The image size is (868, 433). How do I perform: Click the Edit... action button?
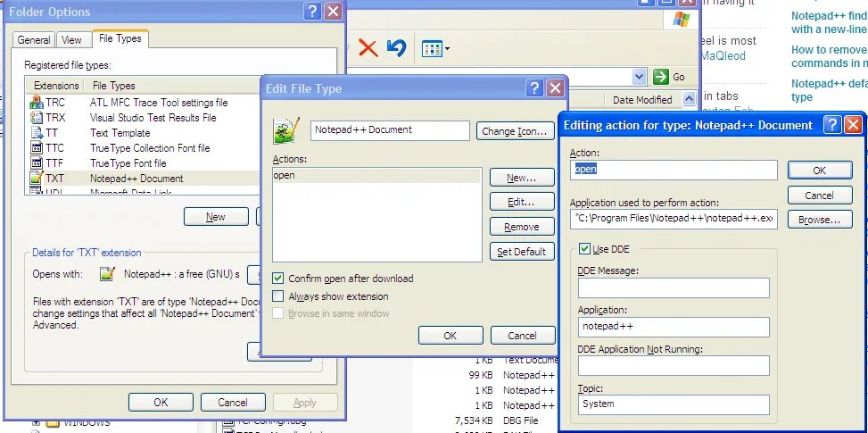pyautogui.click(x=522, y=202)
